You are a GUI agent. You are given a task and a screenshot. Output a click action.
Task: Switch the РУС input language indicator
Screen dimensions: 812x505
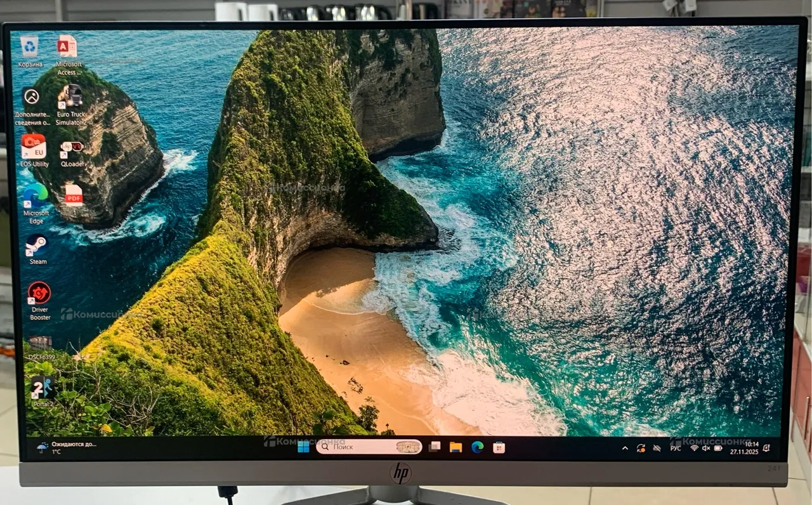(x=676, y=448)
